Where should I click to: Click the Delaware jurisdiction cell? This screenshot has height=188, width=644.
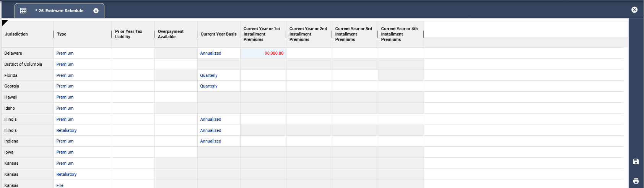coord(28,53)
